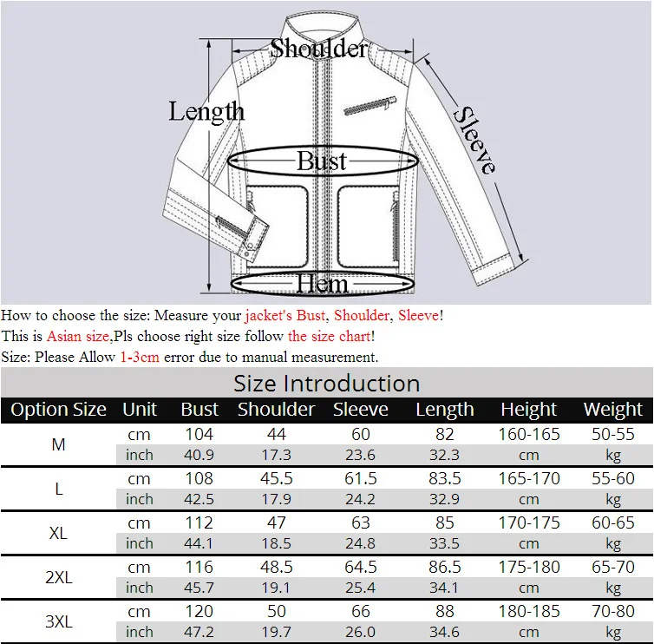This screenshot has width=654, height=644.
Task: Click the L bust value 108
Action: coord(199,478)
